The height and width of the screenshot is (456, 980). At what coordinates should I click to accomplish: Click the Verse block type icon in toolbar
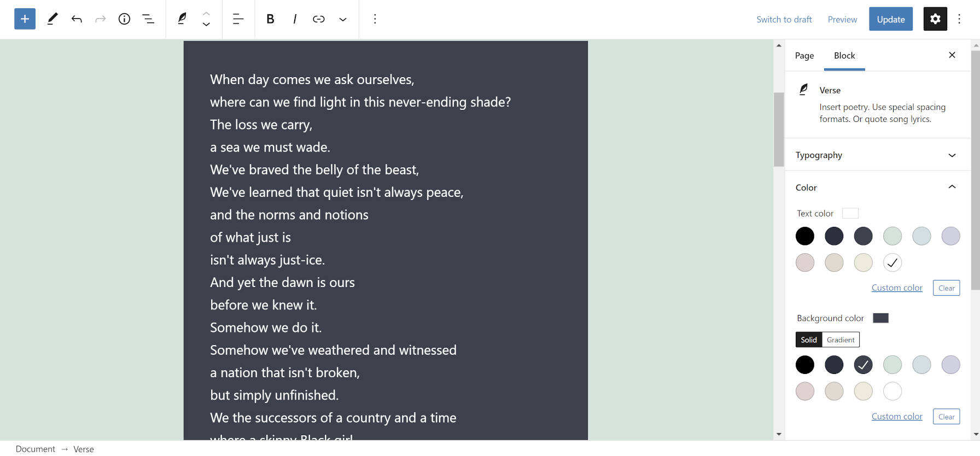[182, 19]
